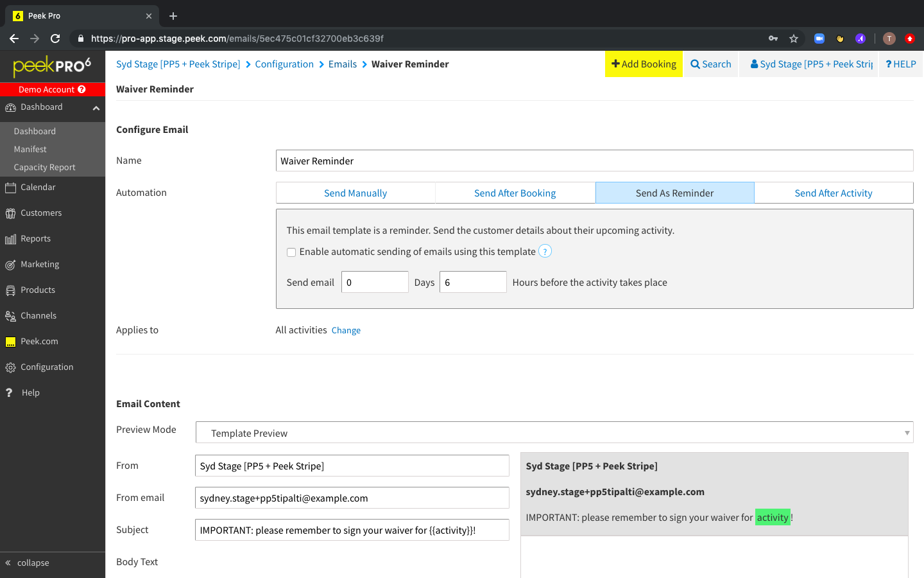Click the Search button in header

(x=711, y=64)
